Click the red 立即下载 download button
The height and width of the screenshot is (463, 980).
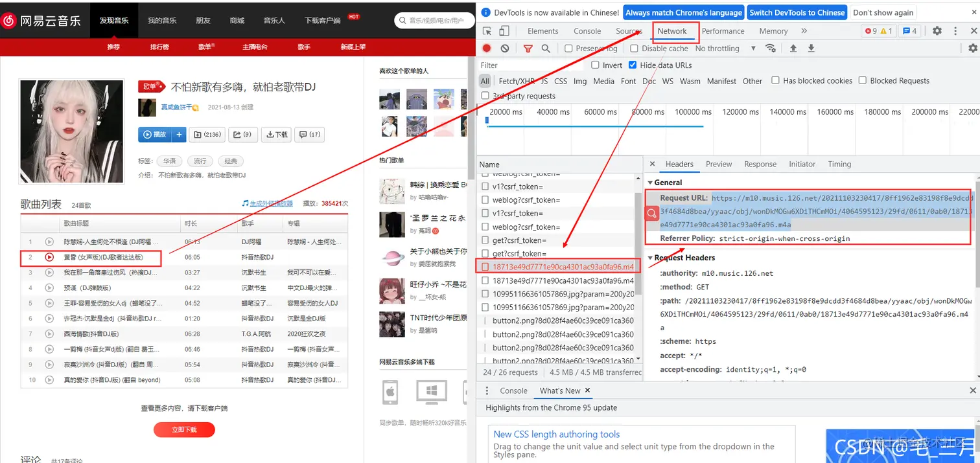[184, 429]
